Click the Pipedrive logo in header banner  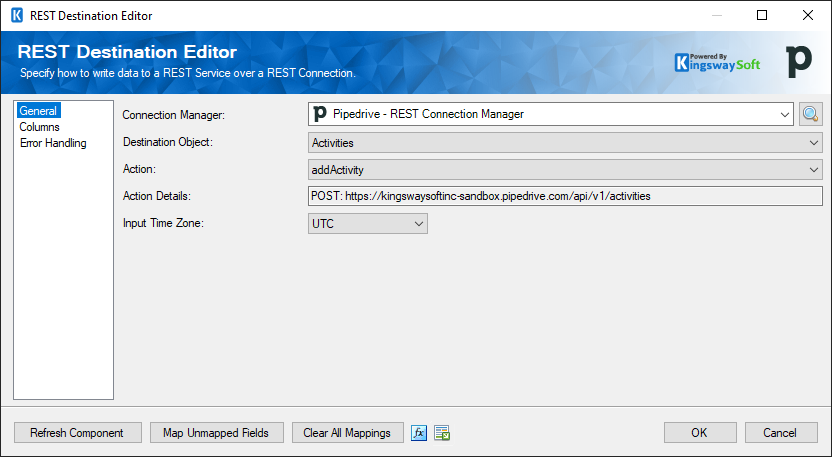point(799,62)
